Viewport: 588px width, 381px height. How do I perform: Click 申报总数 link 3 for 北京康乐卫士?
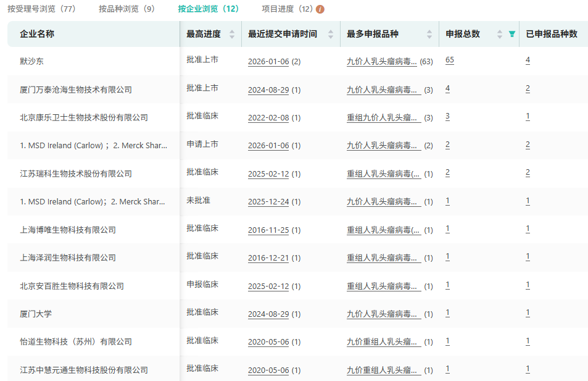447,117
